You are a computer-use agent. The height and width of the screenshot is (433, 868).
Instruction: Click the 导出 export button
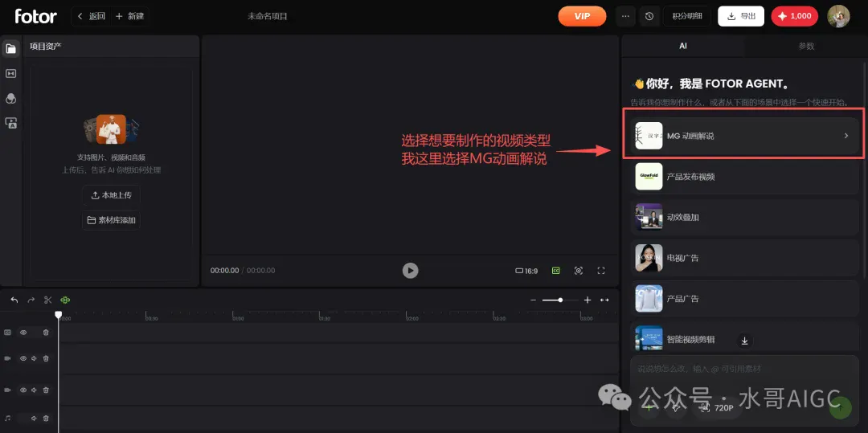tap(741, 16)
